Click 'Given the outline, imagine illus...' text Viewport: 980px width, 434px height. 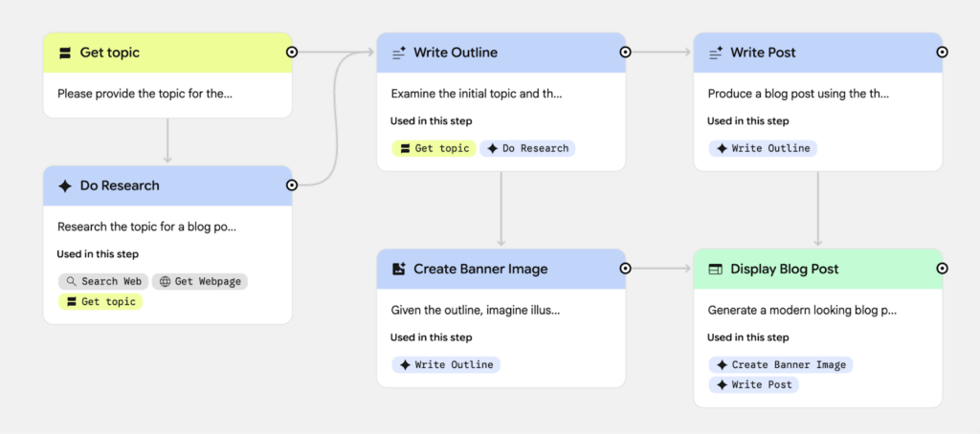(x=475, y=311)
